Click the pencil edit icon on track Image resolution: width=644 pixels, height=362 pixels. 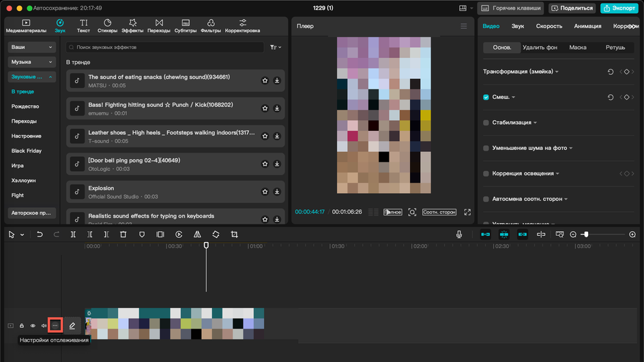coord(72,325)
